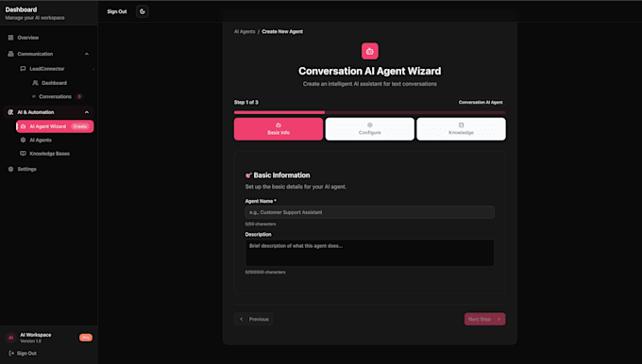Image resolution: width=642 pixels, height=364 pixels.
Task: Click AI Agents breadcrumb link
Action: (x=245, y=31)
